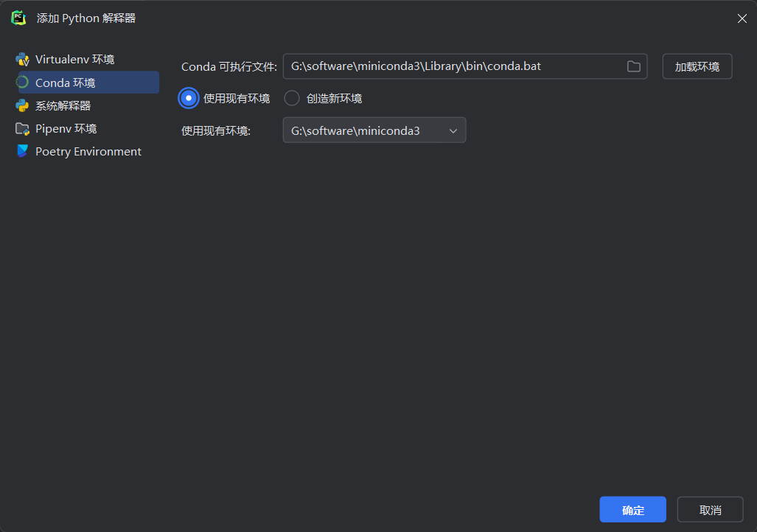
Task: Select the 创造新环境 radio button
Action: click(x=292, y=99)
